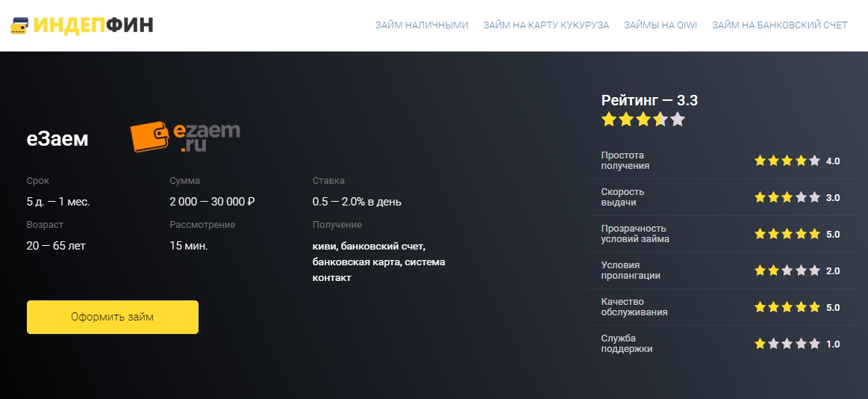Click the Рассмотрение label
The image size is (868, 399).
coord(202,225)
